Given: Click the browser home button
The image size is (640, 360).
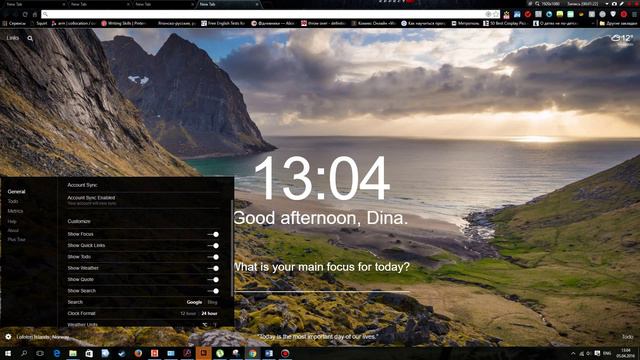Looking at the screenshot, I should 35,14.
